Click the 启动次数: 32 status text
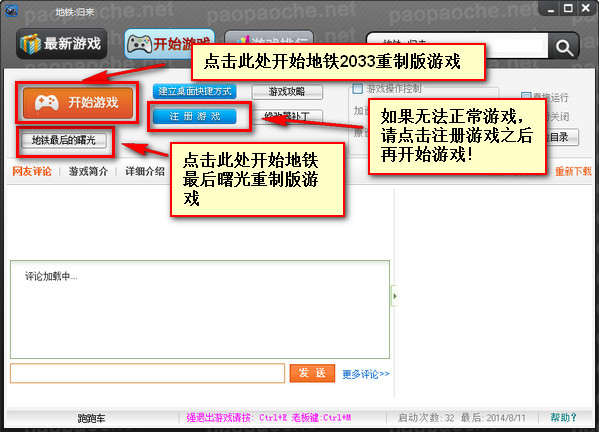The height and width of the screenshot is (432, 599). 426,418
